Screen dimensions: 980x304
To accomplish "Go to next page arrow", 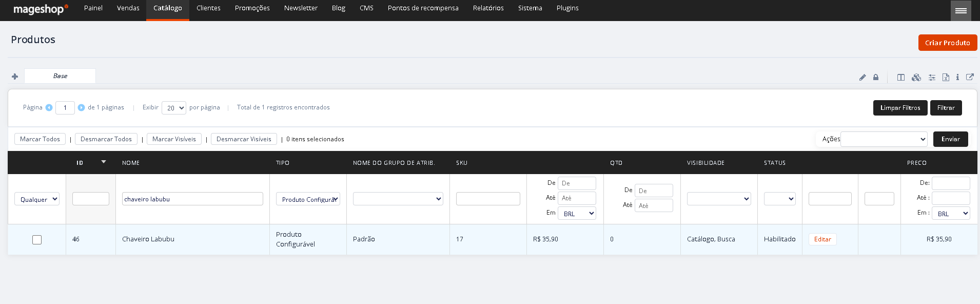I will (81, 108).
